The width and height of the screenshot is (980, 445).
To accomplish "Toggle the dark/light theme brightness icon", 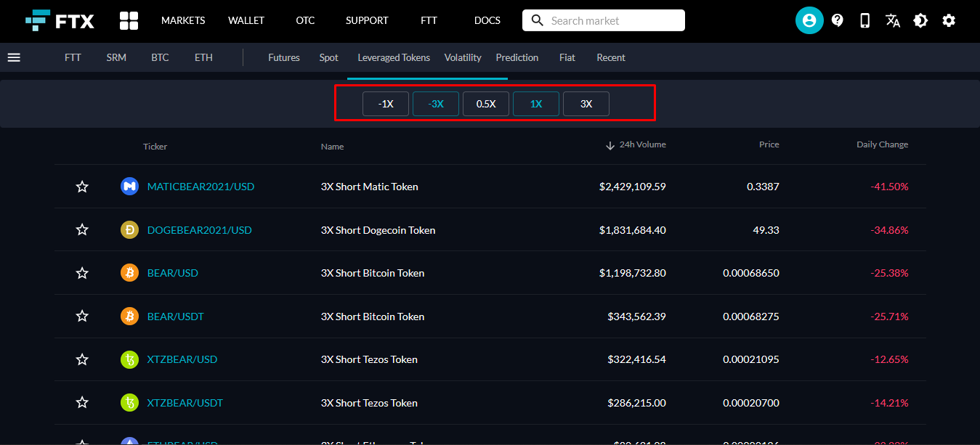I will 920,20.
